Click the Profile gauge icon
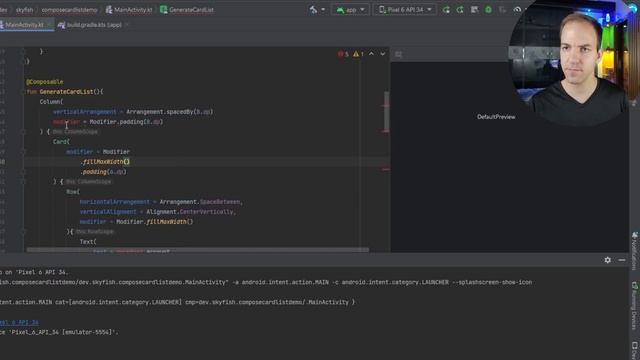This screenshot has height=360, width=640. [517, 10]
